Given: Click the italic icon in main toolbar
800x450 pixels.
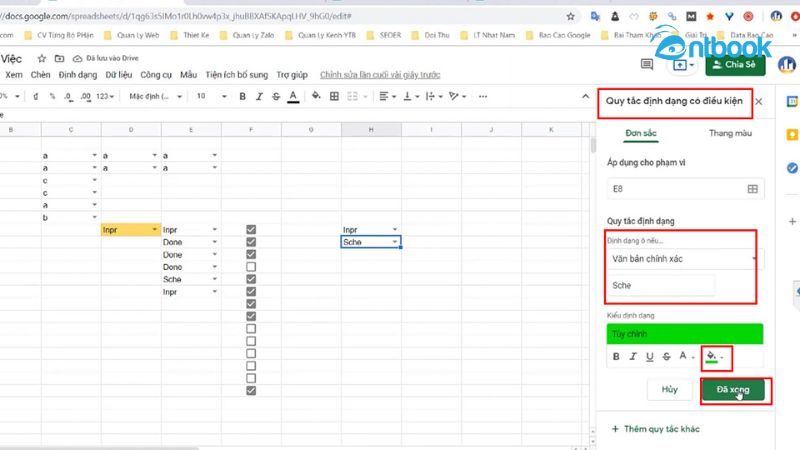Looking at the screenshot, I should (259, 96).
